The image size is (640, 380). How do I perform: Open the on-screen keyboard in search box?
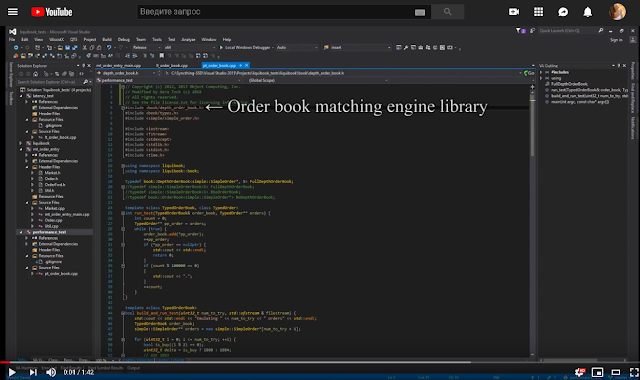pos(420,12)
